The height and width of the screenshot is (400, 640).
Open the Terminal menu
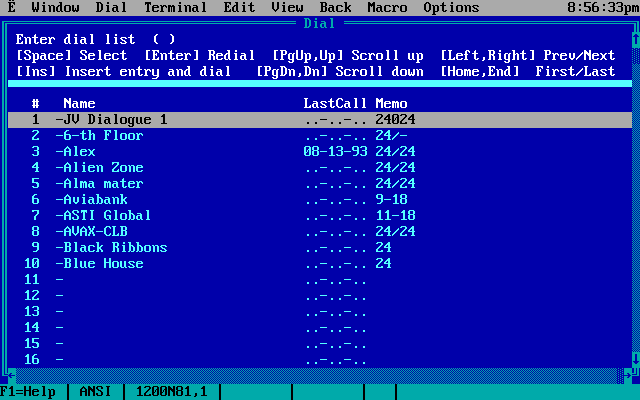coord(175,7)
